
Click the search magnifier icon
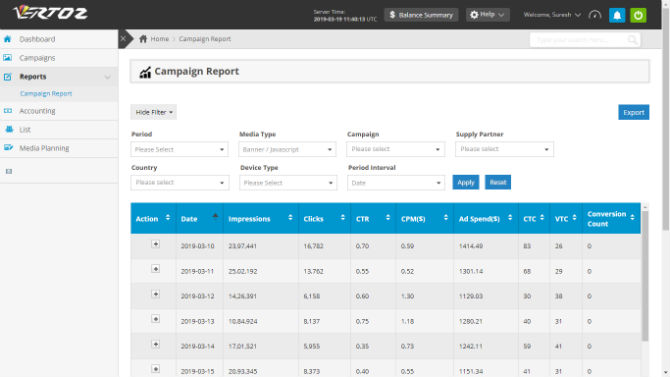(632, 40)
